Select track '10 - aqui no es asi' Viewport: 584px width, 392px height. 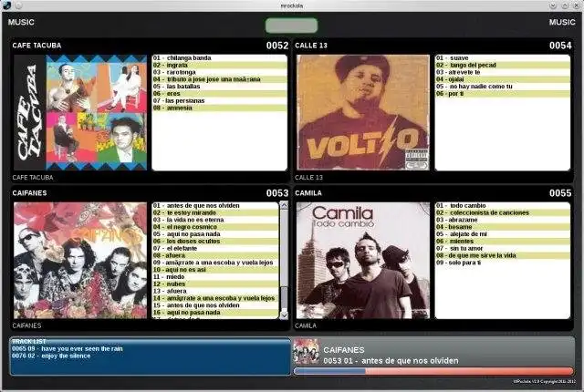click(x=215, y=270)
